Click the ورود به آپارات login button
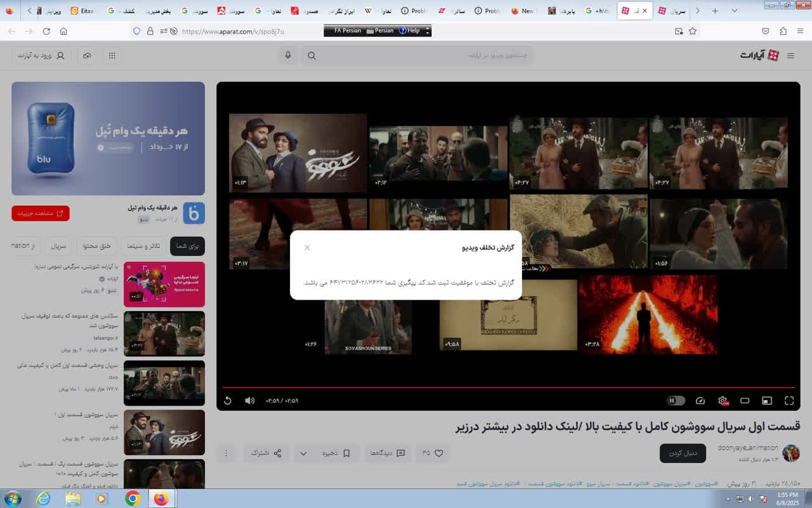812x508 pixels. (41, 56)
